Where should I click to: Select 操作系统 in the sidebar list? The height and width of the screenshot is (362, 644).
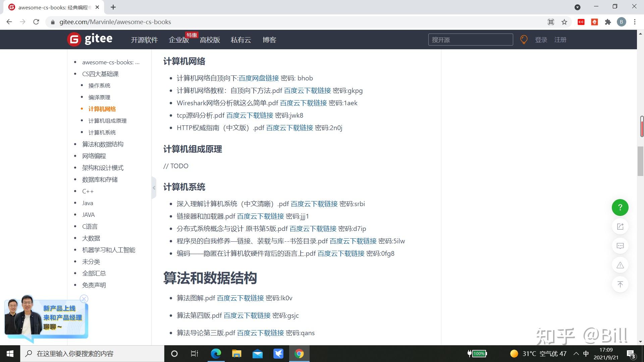[x=99, y=85]
